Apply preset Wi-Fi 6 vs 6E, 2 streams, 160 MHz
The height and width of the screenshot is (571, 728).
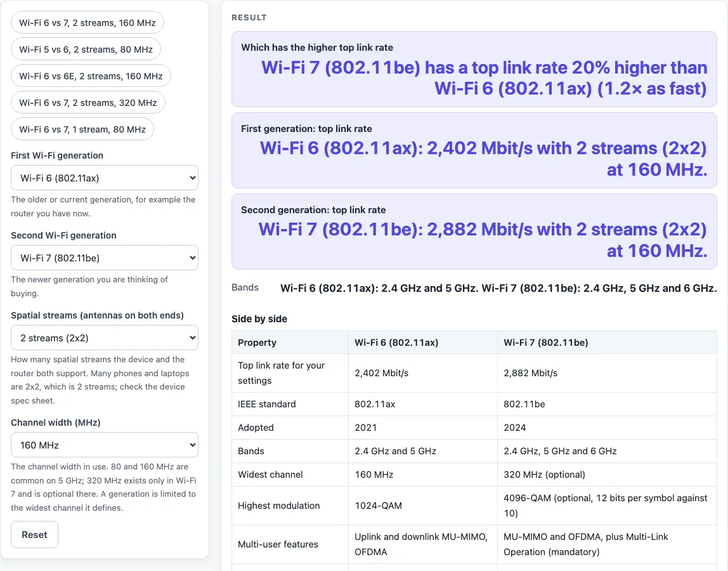[x=91, y=75]
